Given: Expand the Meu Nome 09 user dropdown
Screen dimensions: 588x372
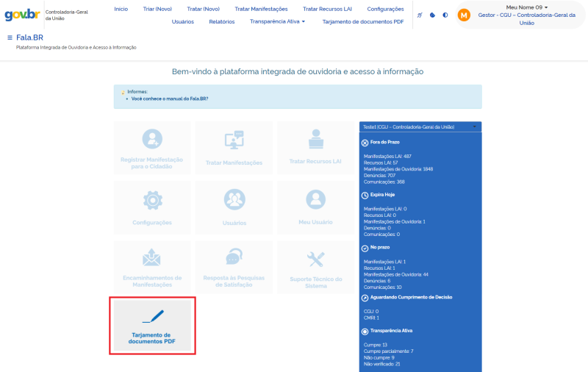Looking at the screenshot, I should [526, 7].
